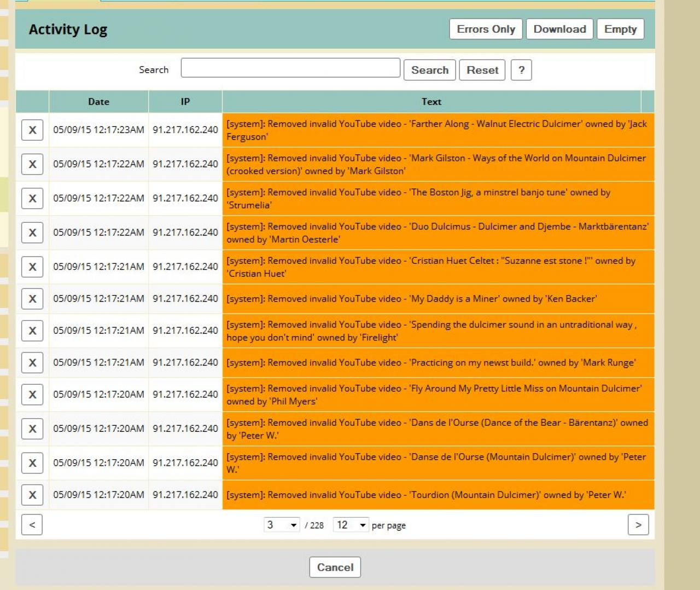Viewport: 700px width, 590px height.
Task: Download the activity log
Action: point(559,29)
